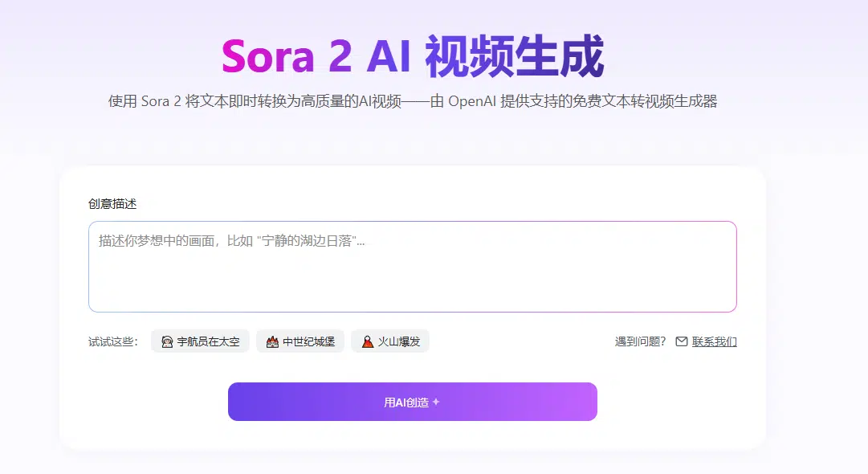
Task: Click the astronaut emoji icon
Action: [167, 341]
